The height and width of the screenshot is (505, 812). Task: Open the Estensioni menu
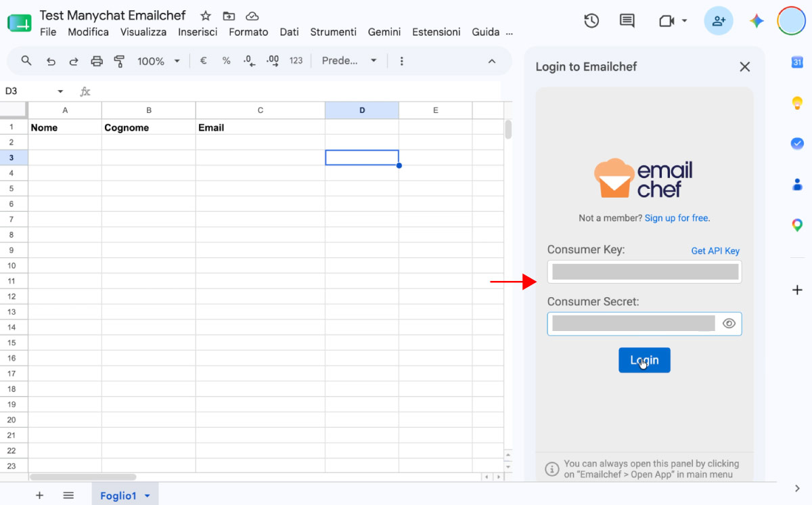click(436, 32)
